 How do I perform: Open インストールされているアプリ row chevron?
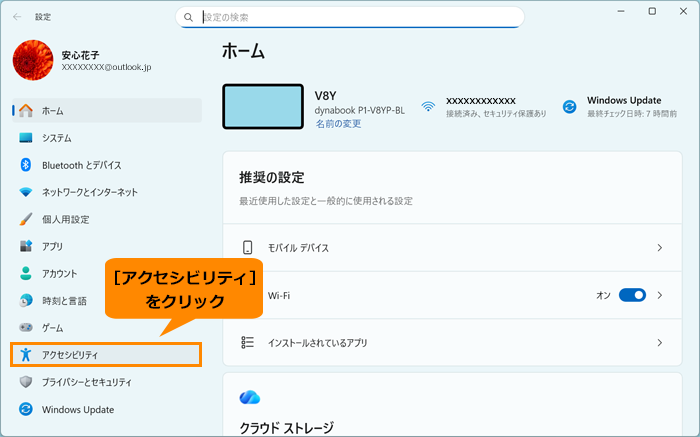[659, 343]
